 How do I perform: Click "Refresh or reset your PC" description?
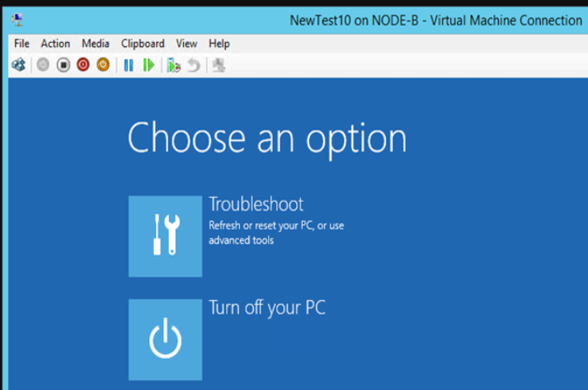click(x=276, y=233)
